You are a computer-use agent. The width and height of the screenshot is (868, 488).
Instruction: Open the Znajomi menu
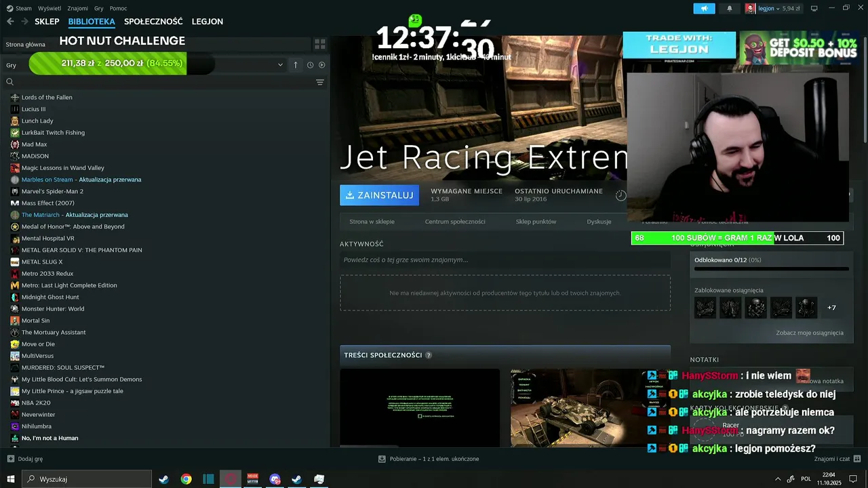78,8
